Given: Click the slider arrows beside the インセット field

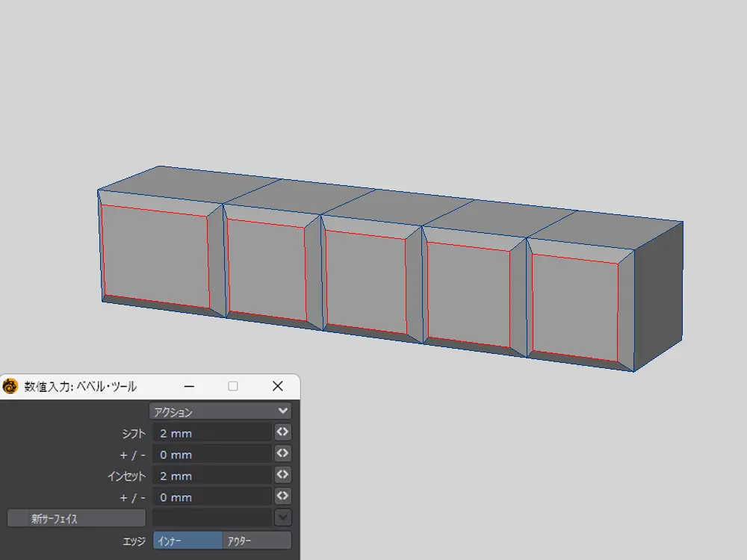Looking at the screenshot, I should coord(282,475).
